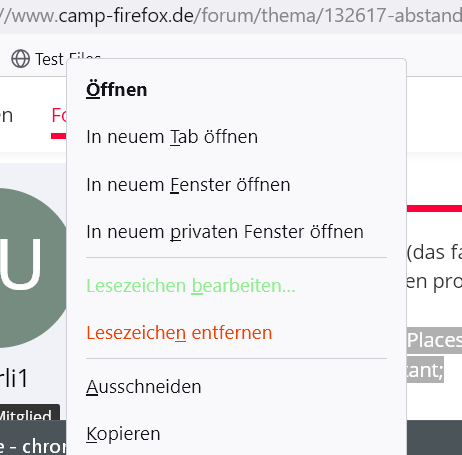462x455 pixels.
Task: Choose the green Lesezeichen bearbeiten… entry
Action: pyautogui.click(x=191, y=286)
